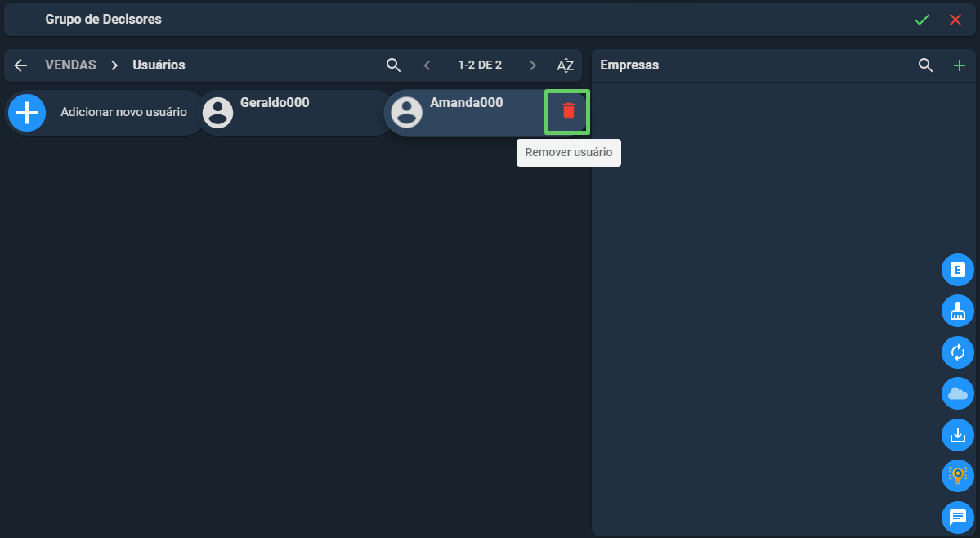The width and height of the screenshot is (980, 538).
Task: Click the lightbulb tips floating button
Action: 957,476
